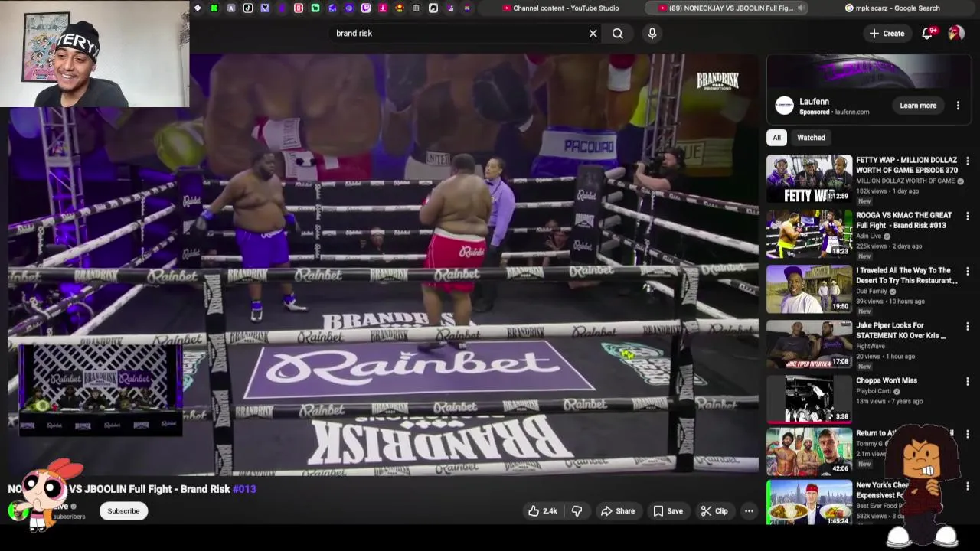The image size is (980, 551).
Task: Click Playboi Carti channel name
Action: click(x=874, y=391)
